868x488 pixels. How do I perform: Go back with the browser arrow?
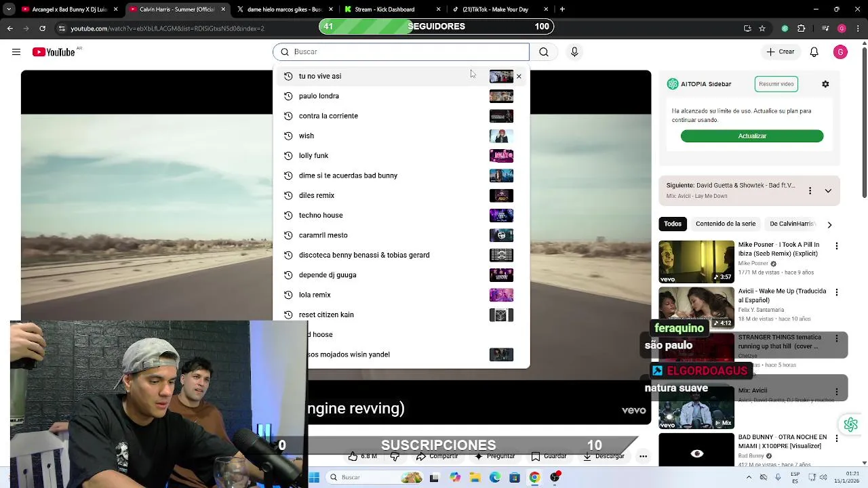coord(9,28)
